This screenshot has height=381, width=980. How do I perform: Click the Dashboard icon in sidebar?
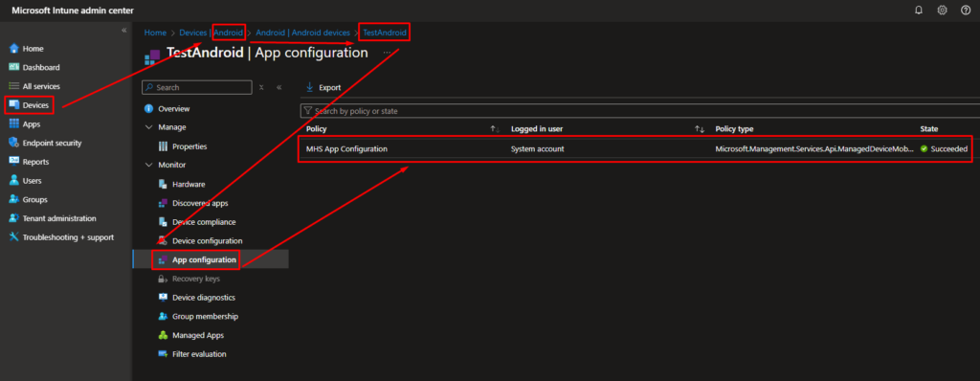(x=13, y=67)
